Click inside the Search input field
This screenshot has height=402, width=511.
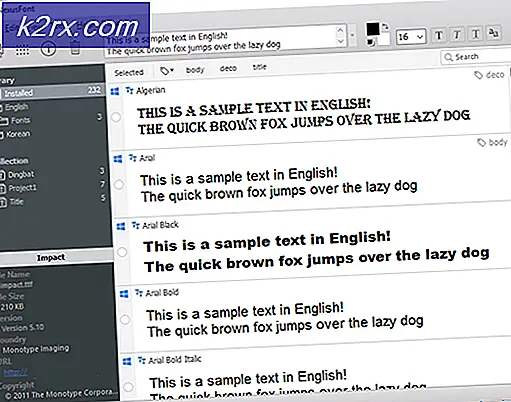[476, 57]
